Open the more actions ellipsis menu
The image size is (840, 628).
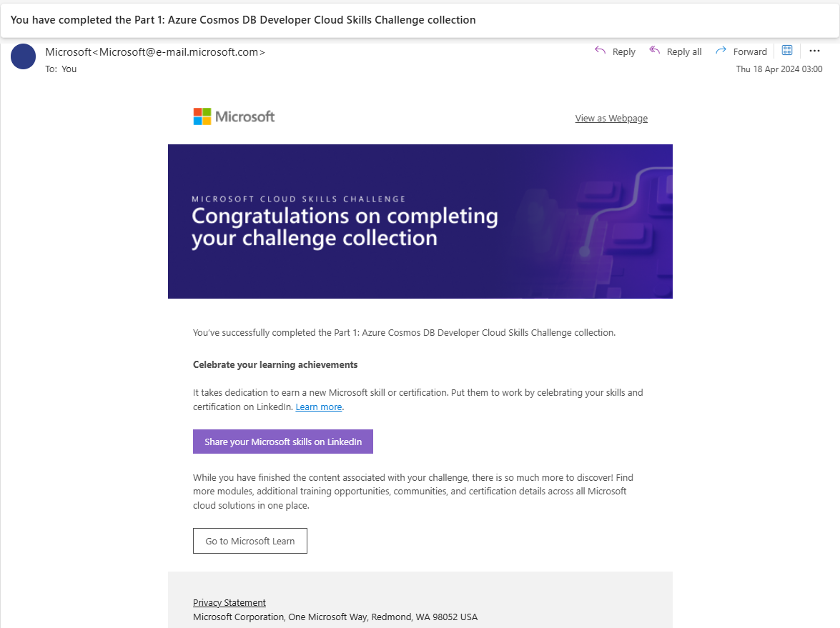[814, 51]
